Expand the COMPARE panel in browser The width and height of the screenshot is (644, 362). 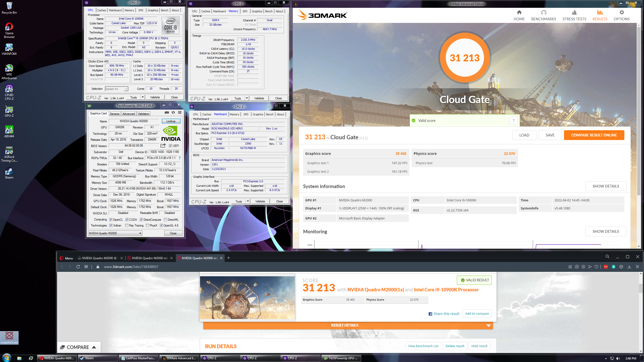point(78,347)
